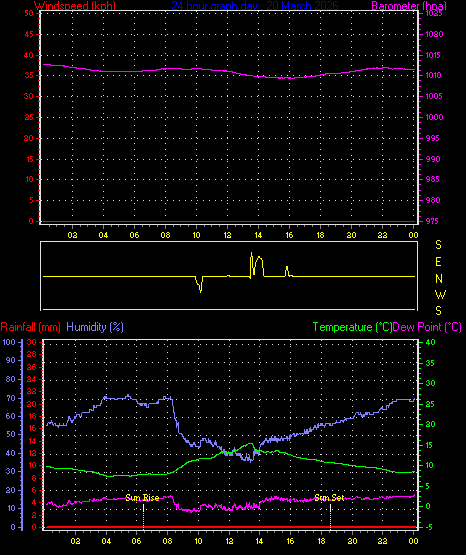
Task: Click the 24 value on rainfall axis
Action: click(x=31, y=379)
